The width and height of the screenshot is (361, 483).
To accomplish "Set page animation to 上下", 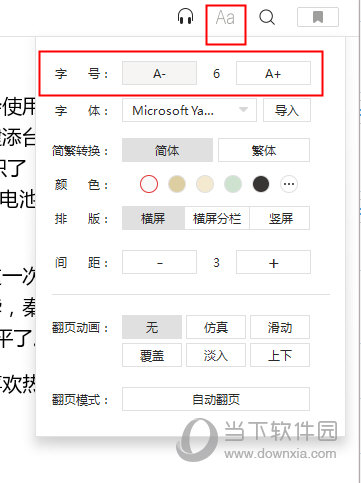I will point(280,355).
